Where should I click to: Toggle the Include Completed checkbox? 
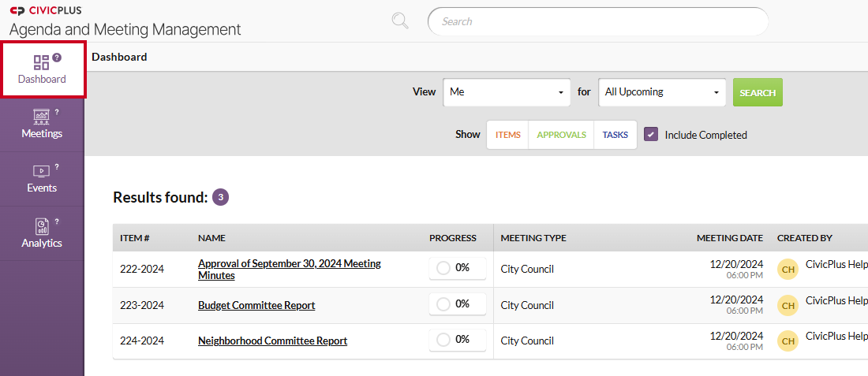point(651,134)
